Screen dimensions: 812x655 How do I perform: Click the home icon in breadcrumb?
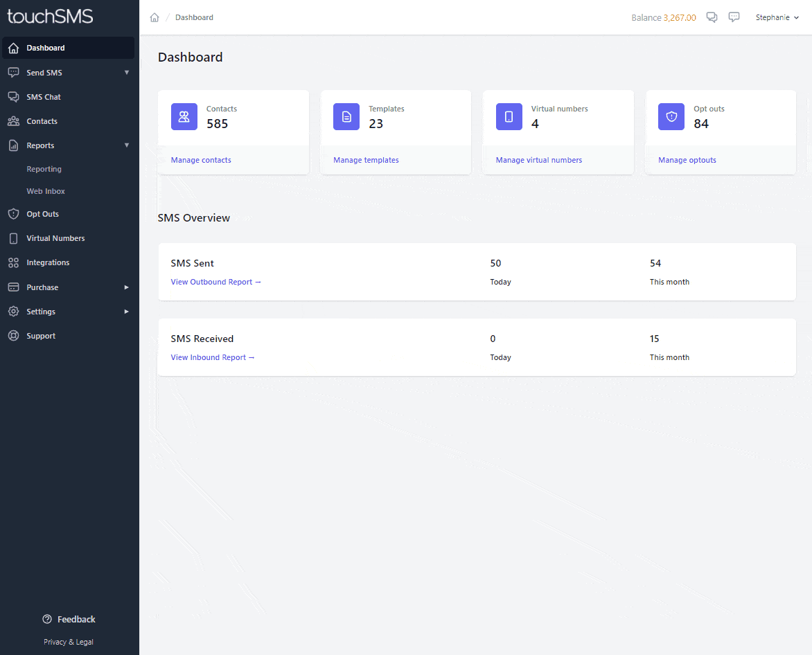click(x=155, y=17)
